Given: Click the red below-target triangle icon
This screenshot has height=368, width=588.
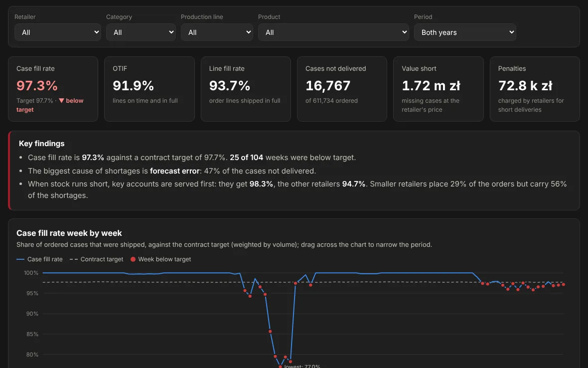Looking at the screenshot, I should point(61,101).
